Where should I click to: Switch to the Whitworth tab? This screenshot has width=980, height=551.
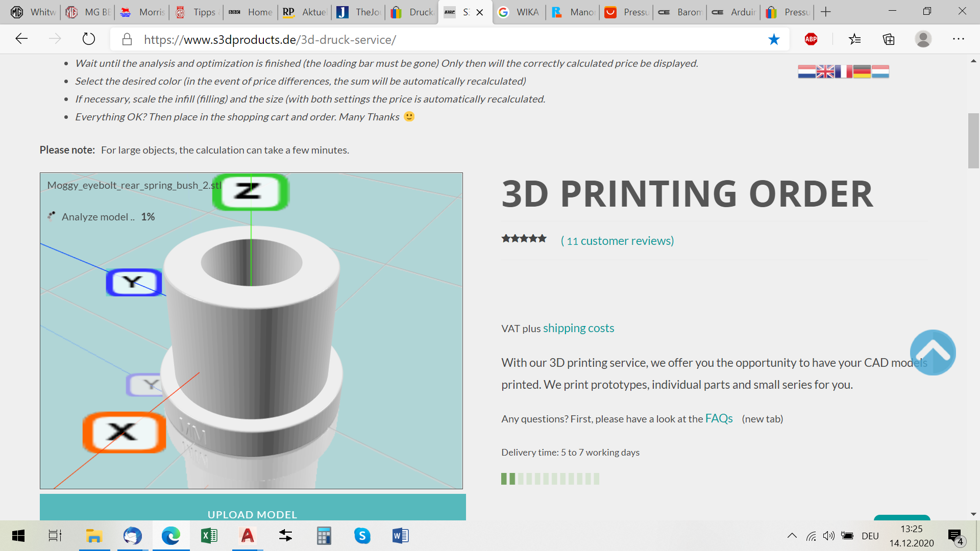pos(34,12)
